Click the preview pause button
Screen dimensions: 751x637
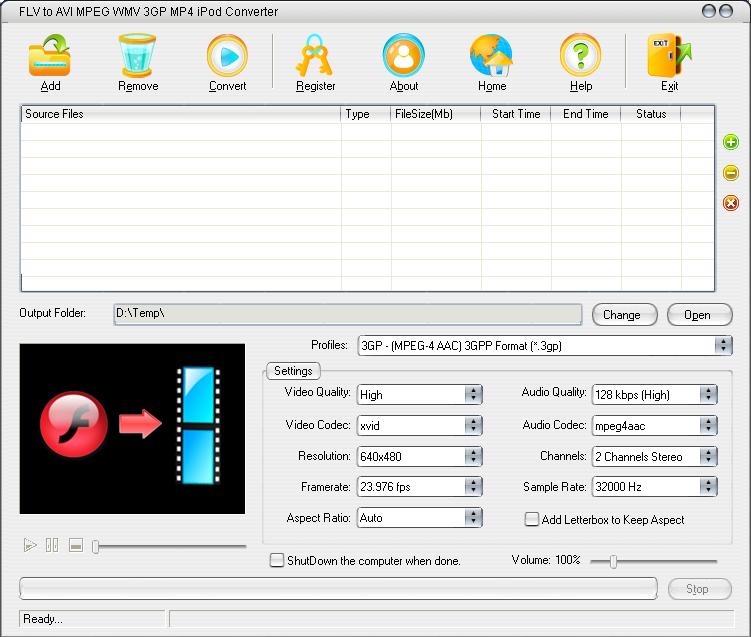pos(52,545)
